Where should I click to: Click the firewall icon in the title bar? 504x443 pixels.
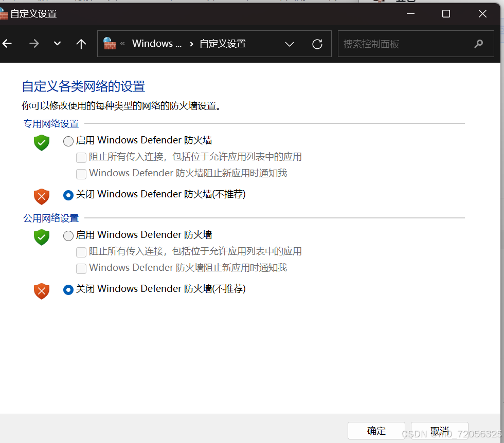point(4,14)
